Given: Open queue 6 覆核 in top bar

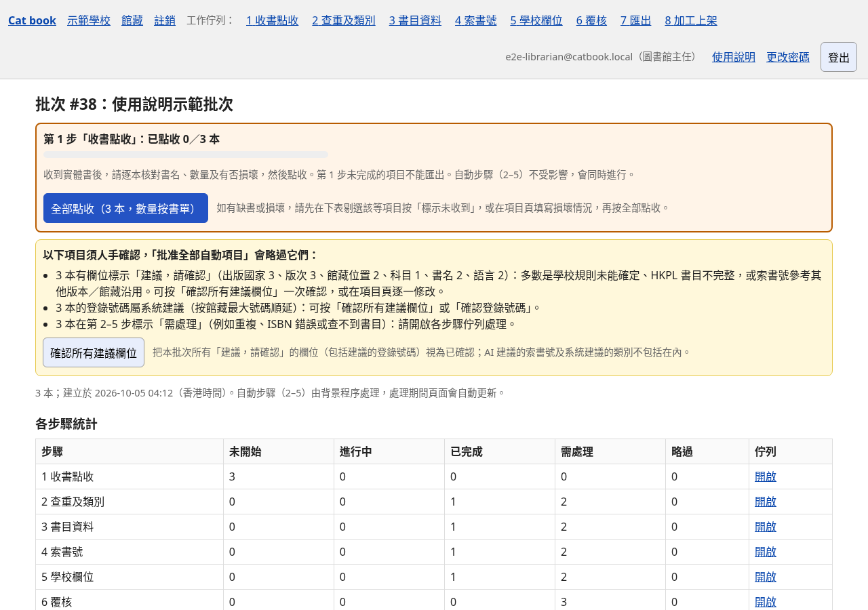Looking at the screenshot, I should point(591,20).
